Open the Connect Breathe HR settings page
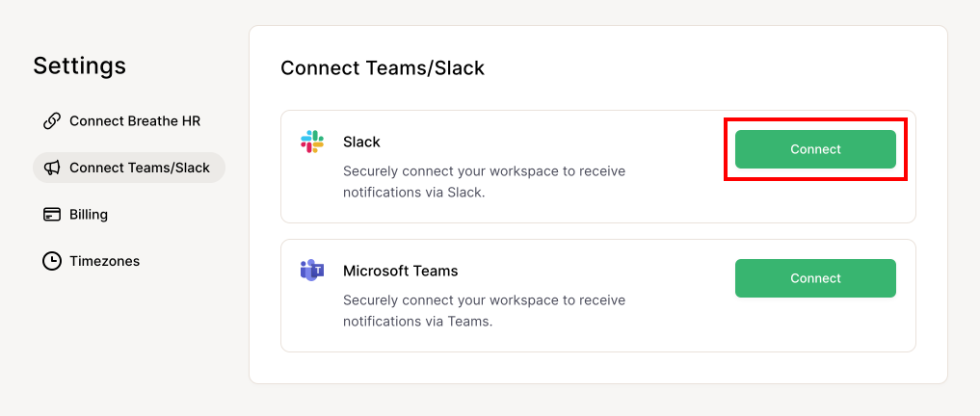 [x=135, y=121]
